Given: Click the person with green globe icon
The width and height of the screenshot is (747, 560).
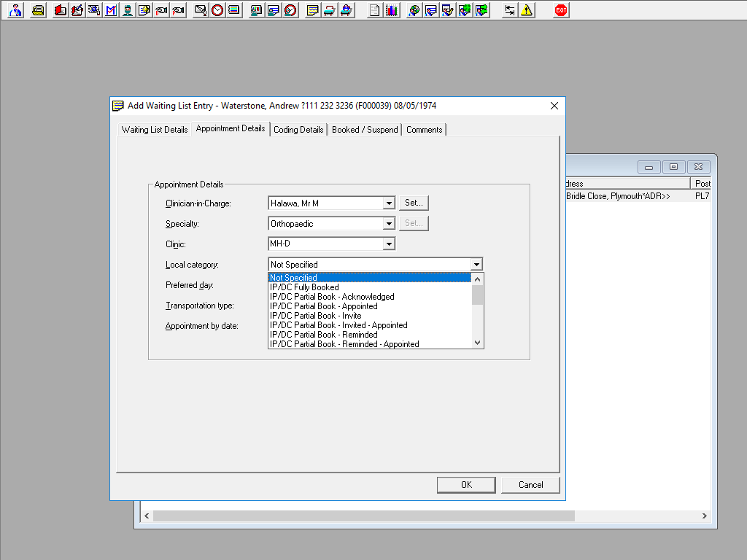Looking at the screenshot, I should pyautogui.click(x=465, y=10).
